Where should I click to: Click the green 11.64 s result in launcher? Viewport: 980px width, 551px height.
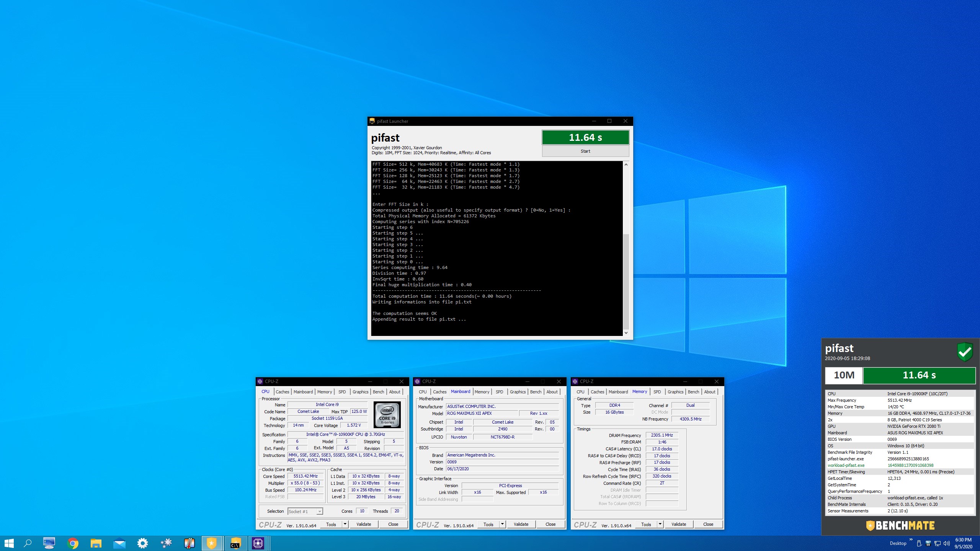point(585,137)
